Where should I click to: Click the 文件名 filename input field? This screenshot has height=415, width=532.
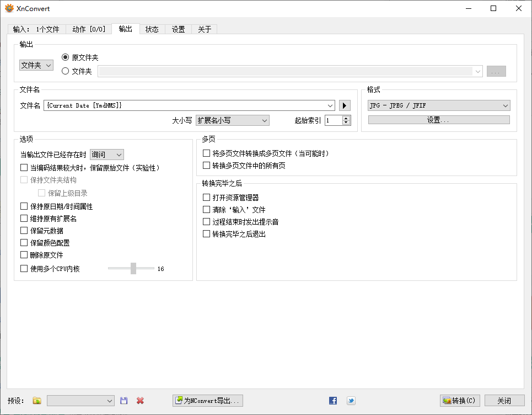tap(187, 105)
